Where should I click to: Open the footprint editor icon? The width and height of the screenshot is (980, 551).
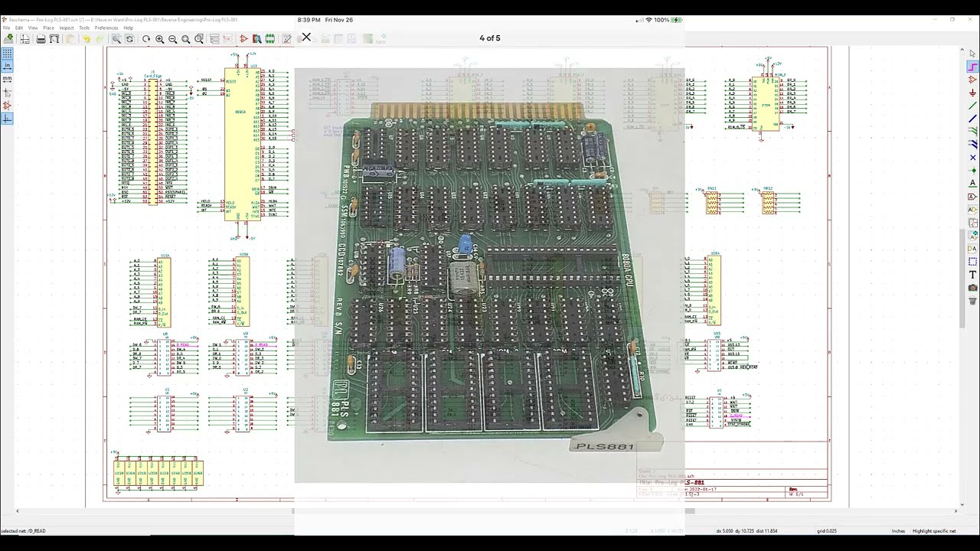[269, 38]
